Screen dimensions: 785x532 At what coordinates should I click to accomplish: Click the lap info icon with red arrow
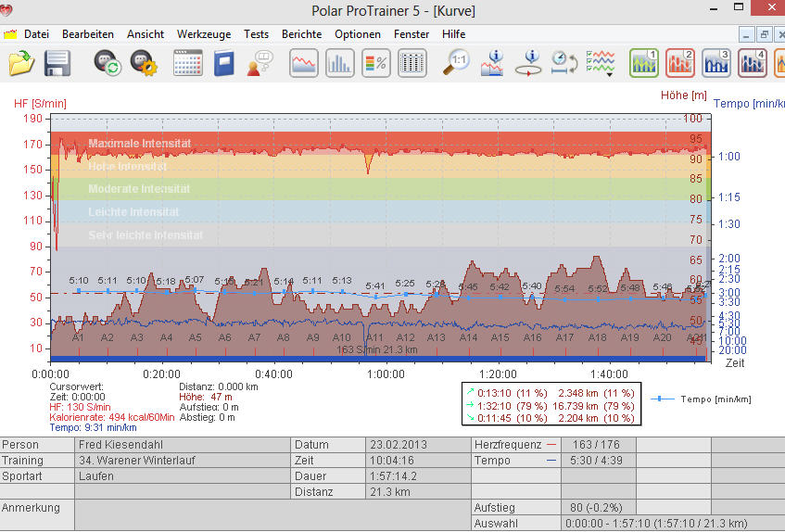(528, 63)
